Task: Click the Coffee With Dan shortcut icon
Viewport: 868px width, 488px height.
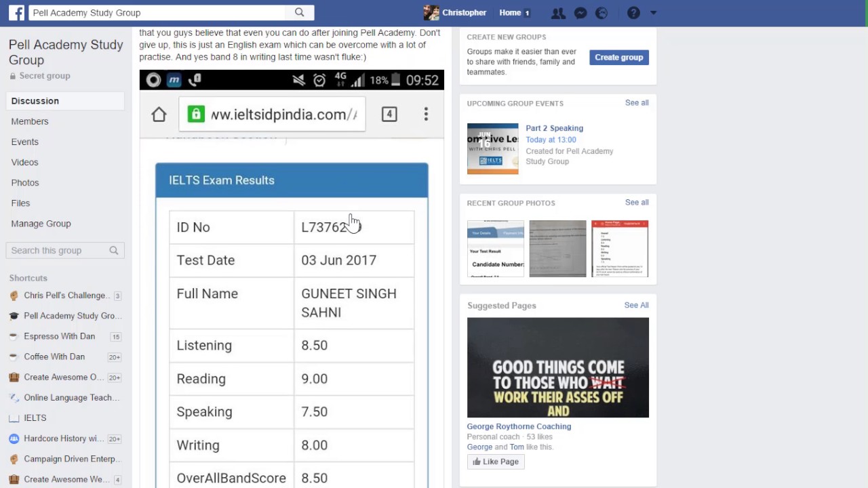Action: (x=14, y=357)
